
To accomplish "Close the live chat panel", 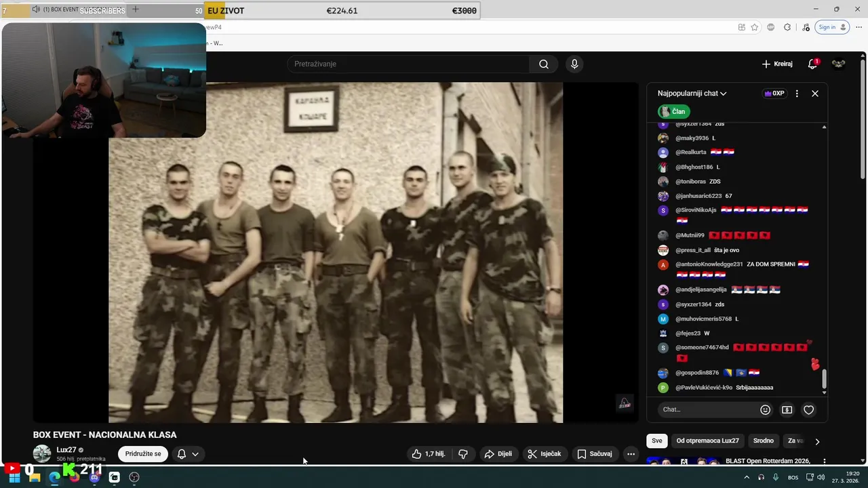I will 815,94.
